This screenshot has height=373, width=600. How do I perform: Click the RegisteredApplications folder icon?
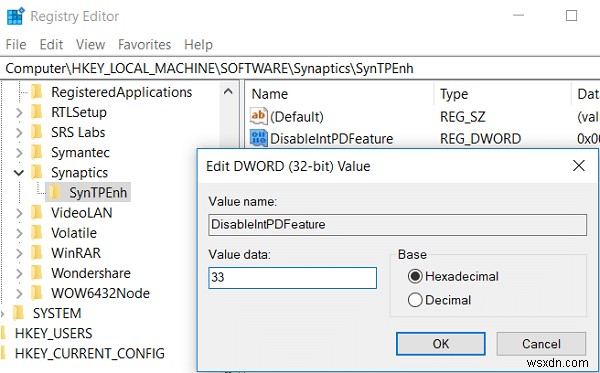click(37, 92)
